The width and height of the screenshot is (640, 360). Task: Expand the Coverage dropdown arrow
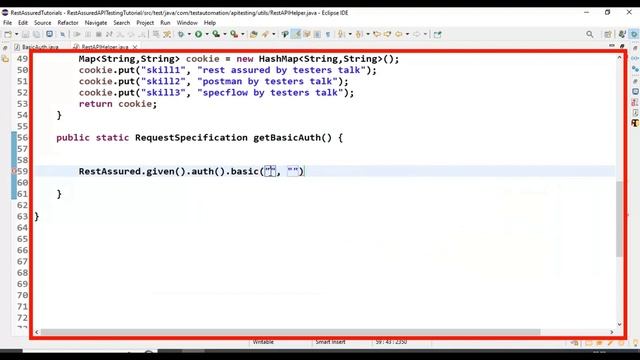225,34
